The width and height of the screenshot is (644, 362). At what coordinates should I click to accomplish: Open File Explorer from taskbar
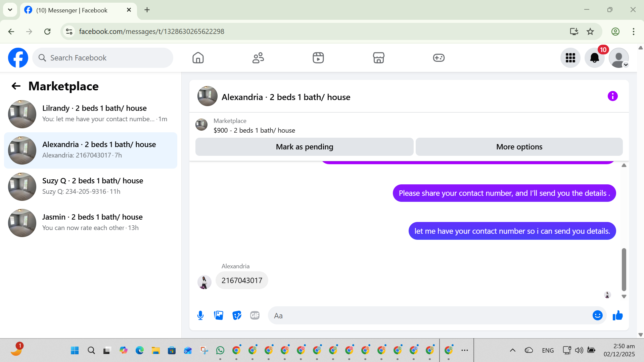pyautogui.click(x=155, y=351)
